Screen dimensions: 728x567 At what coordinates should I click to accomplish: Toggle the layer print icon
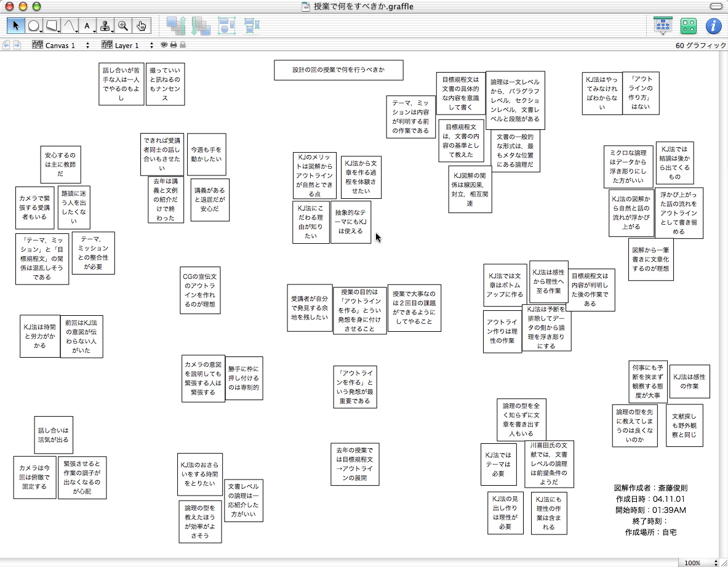coord(174,45)
